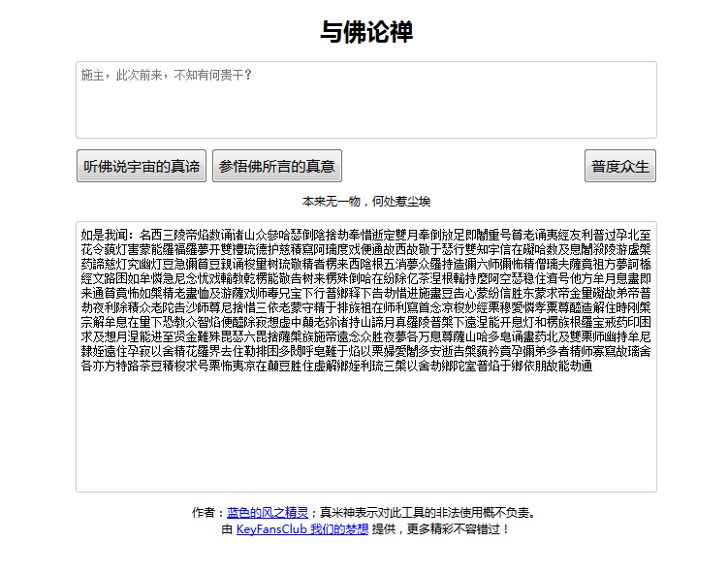
Task: Open the KeyFansClub 我们的梦想 link
Action: coord(301,529)
